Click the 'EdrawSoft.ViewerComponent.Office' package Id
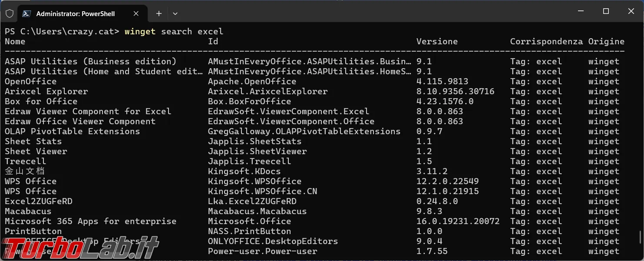Viewport: 644px width, 261px height. click(291, 122)
